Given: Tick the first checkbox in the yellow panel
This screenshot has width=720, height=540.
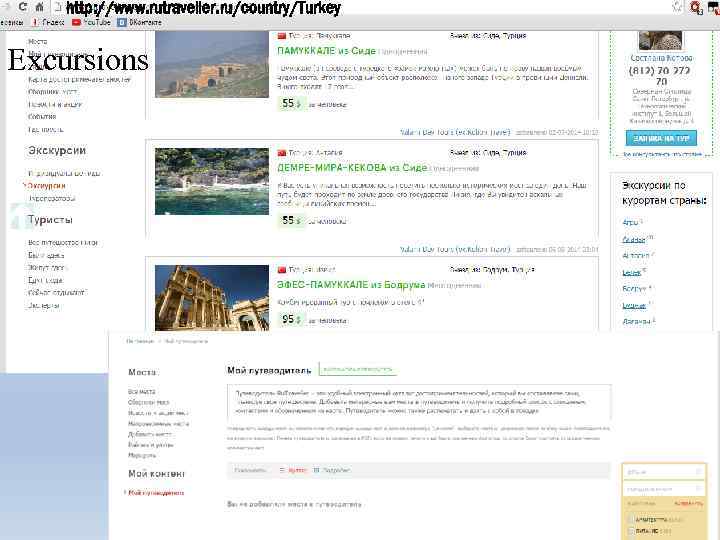Looking at the screenshot, I should click(631, 520).
